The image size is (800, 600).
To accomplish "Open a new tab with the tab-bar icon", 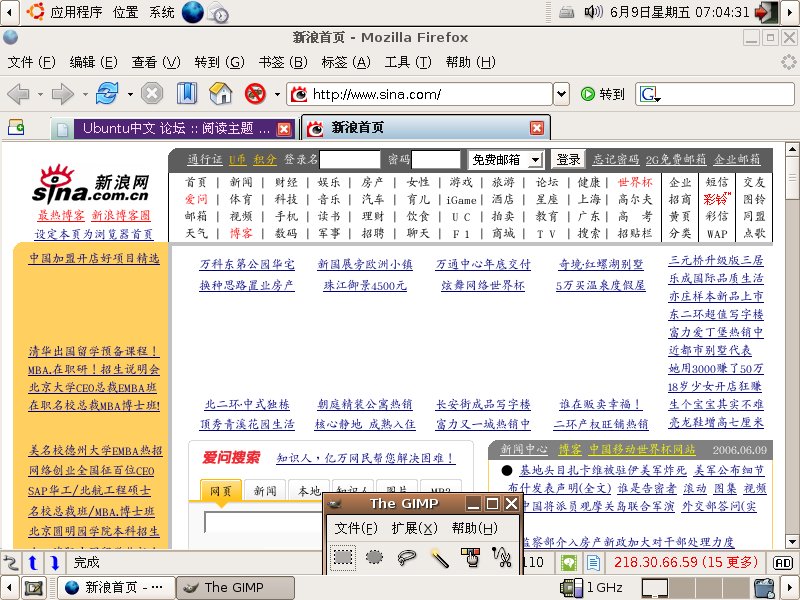I will [16, 127].
